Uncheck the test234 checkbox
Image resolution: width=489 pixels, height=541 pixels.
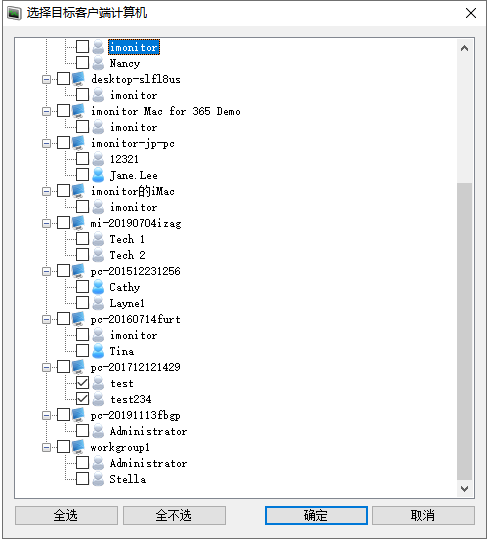[x=82, y=399]
